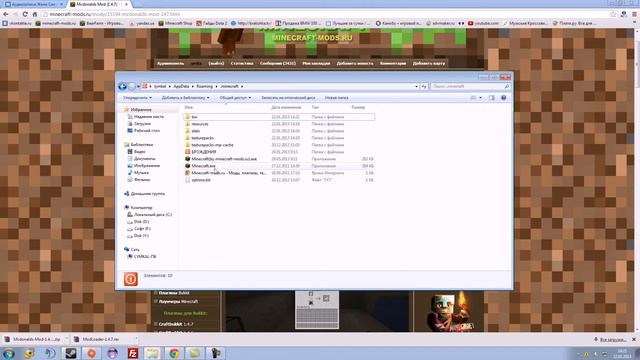Click the Explorer search input field

pos(470,87)
